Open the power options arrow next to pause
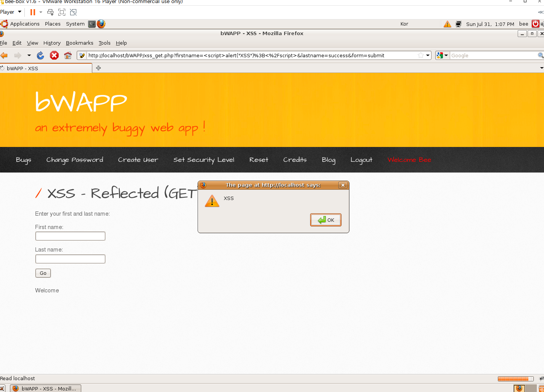This screenshot has width=544, height=392. 41,12
